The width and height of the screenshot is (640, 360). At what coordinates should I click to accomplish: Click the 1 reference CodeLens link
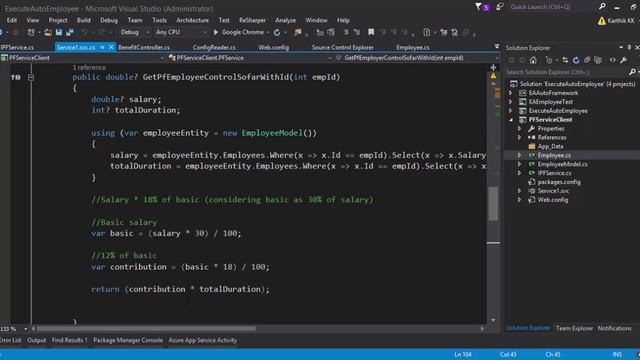(89, 67)
